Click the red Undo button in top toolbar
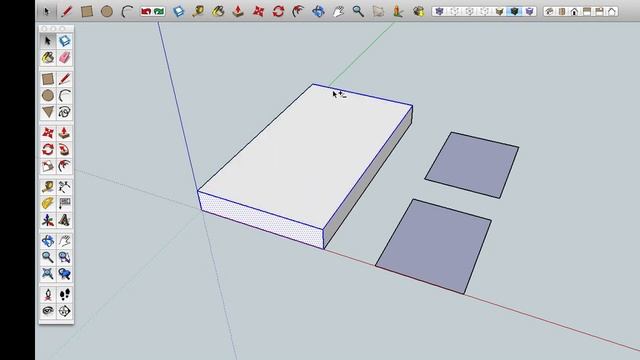The height and width of the screenshot is (360, 640). (x=146, y=11)
